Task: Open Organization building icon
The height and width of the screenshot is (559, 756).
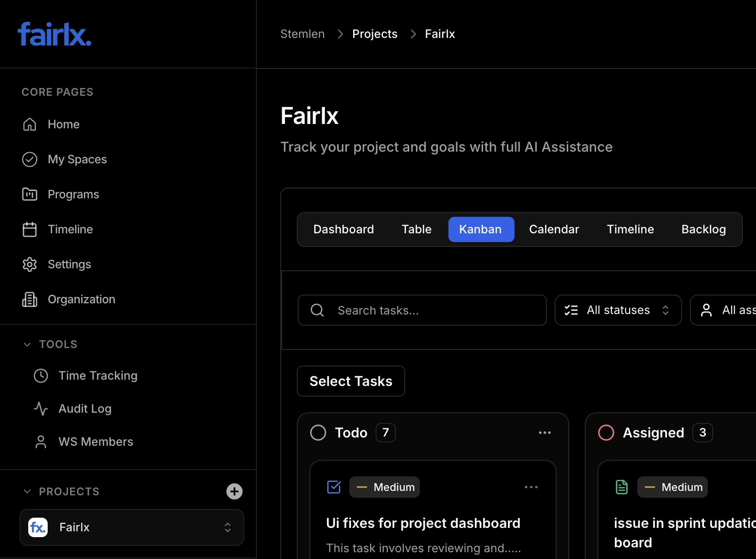Action: tap(30, 299)
